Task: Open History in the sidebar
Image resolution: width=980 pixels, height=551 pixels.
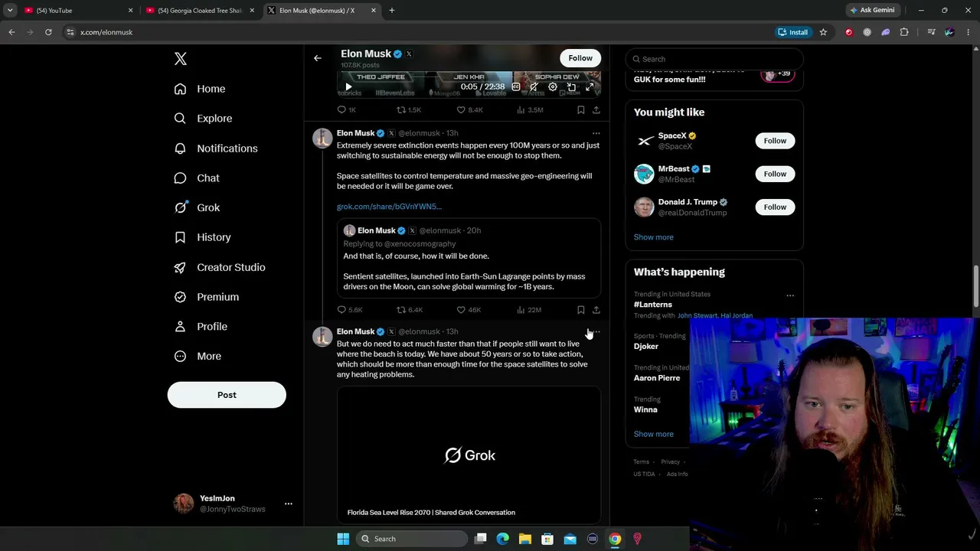Action: [x=202, y=237]
